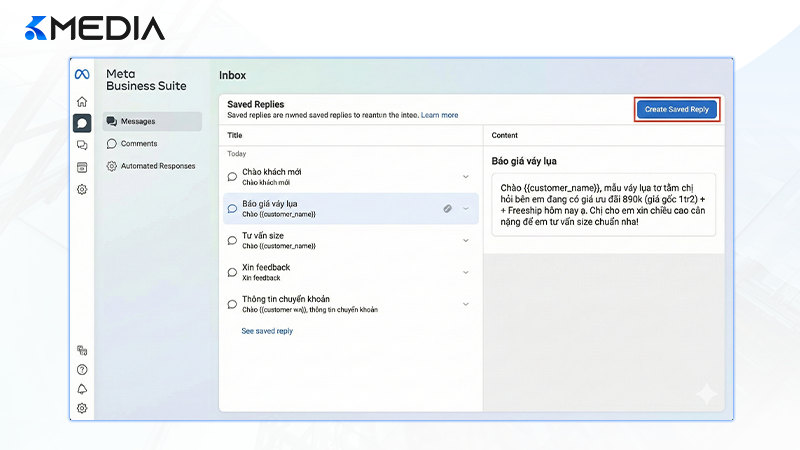Open the notifications bell icon
The width and height of the screenshot is (800, 450).
82,389
